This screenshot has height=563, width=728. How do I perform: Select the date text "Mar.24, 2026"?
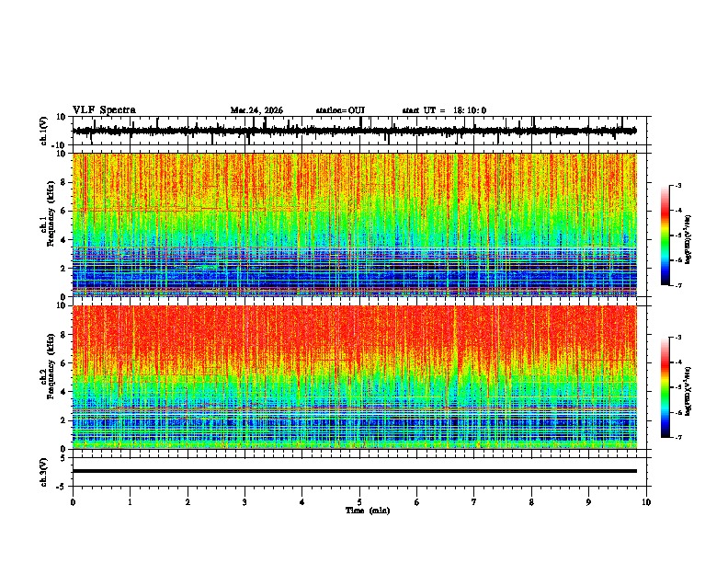256,110
